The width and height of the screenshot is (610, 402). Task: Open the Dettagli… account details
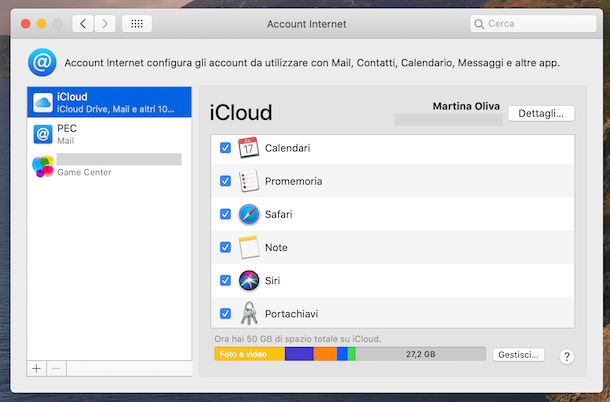(541, 113)
